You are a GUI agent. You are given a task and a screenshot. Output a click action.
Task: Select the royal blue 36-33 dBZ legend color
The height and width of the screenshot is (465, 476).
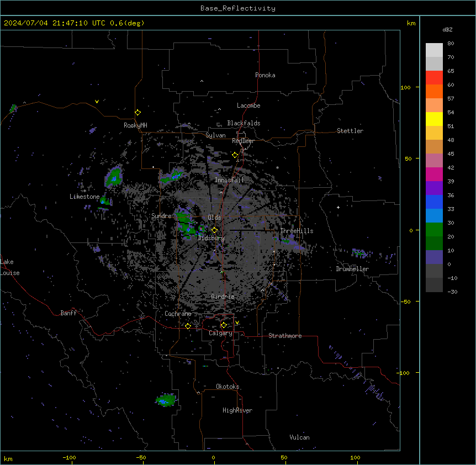pos(434,202)
